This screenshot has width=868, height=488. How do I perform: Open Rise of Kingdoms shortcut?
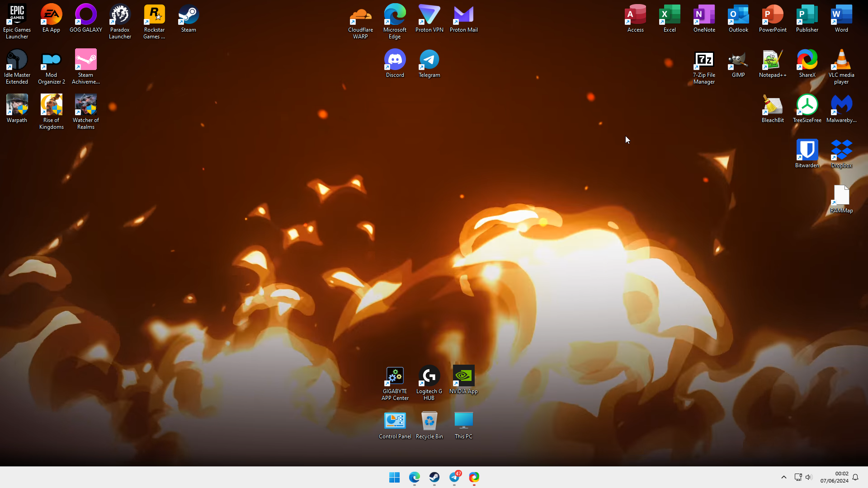(52, 111)
